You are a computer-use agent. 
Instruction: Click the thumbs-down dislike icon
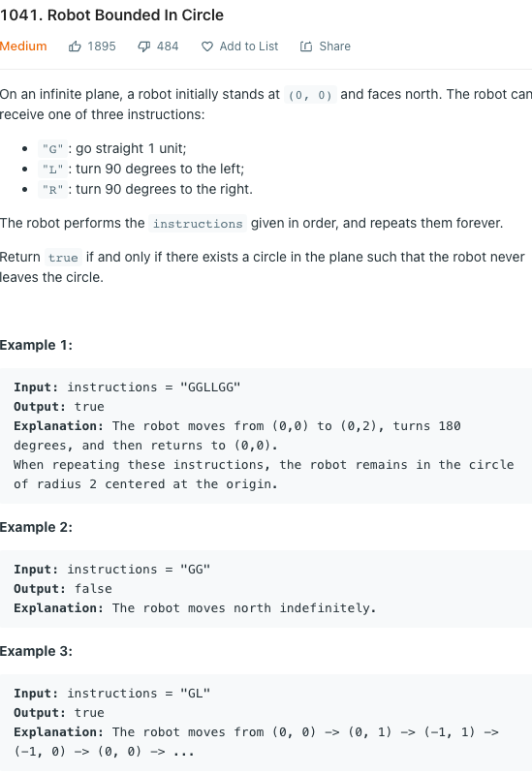point(143,46)
